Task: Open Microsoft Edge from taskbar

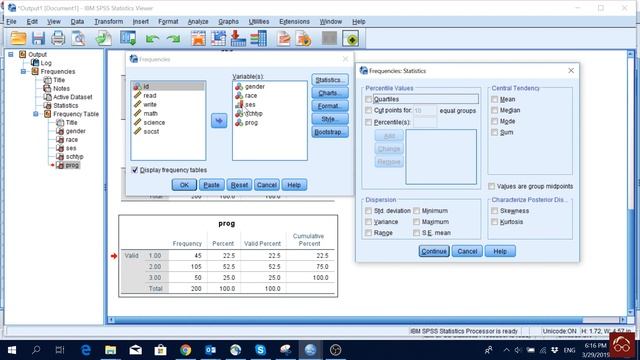Action: pyautogui.click(x=86, y=350)
